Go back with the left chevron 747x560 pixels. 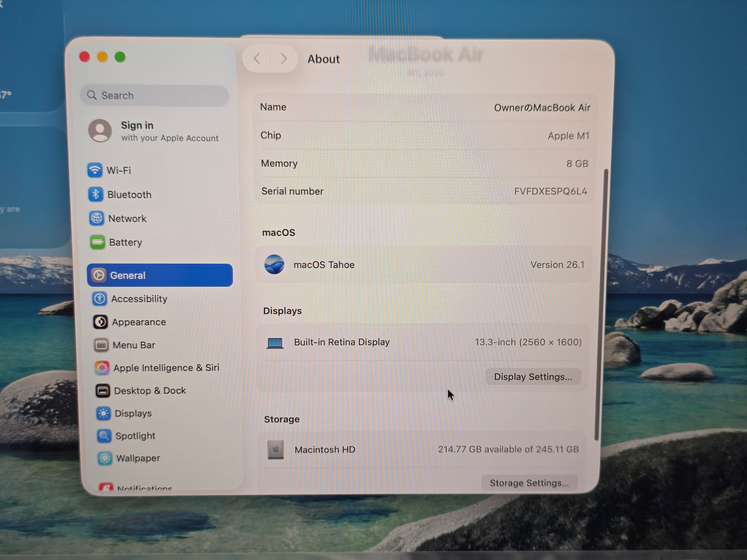[257, 58]
